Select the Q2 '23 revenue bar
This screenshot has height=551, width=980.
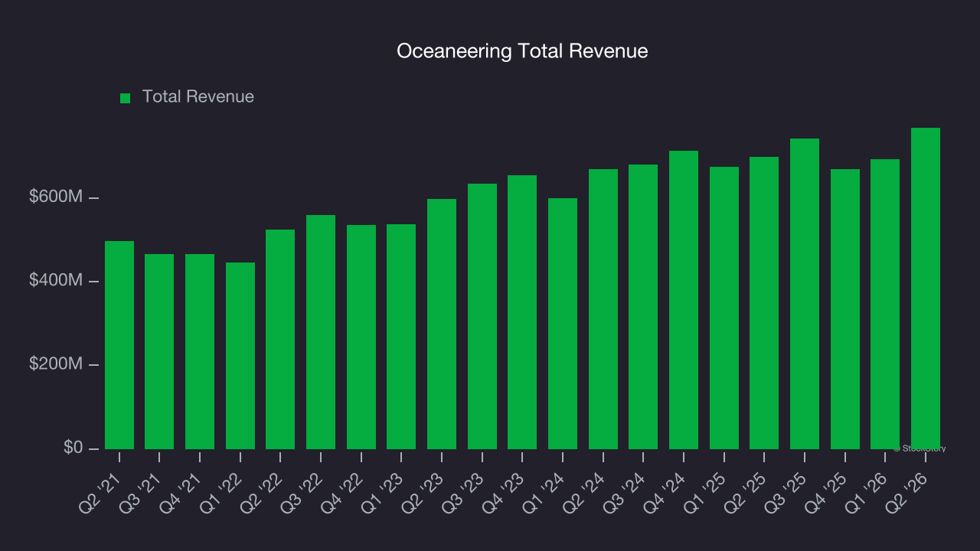click(442, 324)
